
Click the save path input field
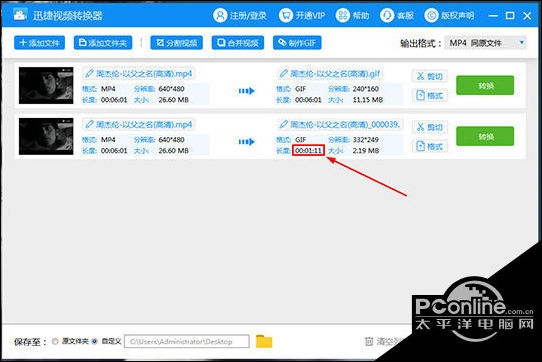(187, 341)
